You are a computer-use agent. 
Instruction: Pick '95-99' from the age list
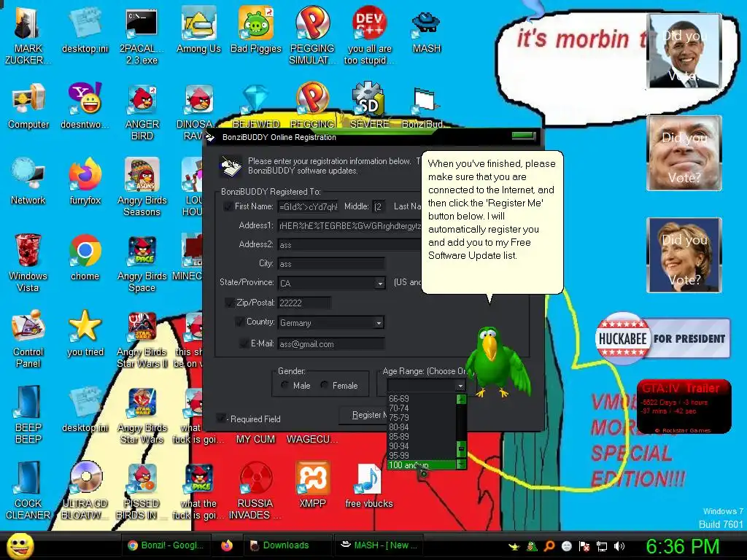422,455
